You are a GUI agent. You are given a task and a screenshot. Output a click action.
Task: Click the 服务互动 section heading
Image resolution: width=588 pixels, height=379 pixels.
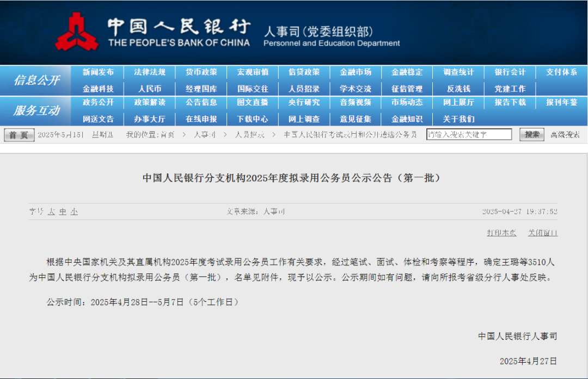(36, 110)
